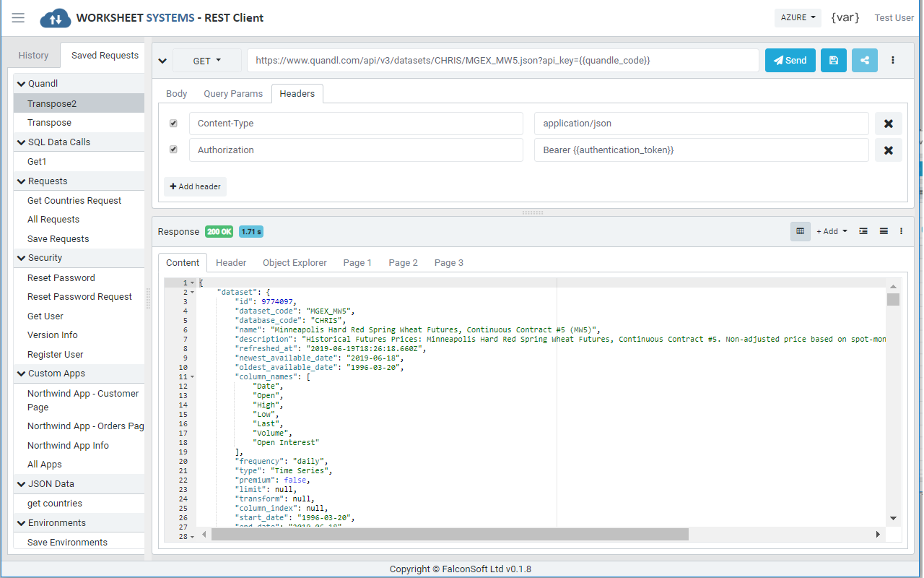Fold the JSON at line 1 arrow
924x578 pixels.
click(x=192, y=282)
